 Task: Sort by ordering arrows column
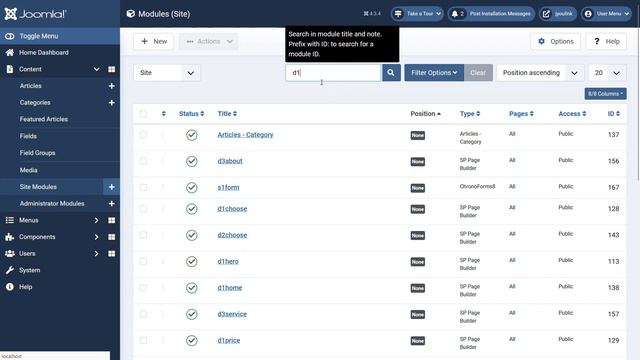(x=164, y=113)
